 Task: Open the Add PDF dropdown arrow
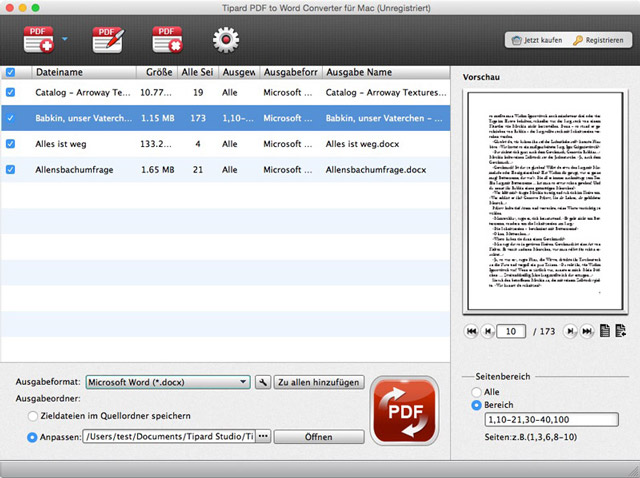tap(64, 39)
